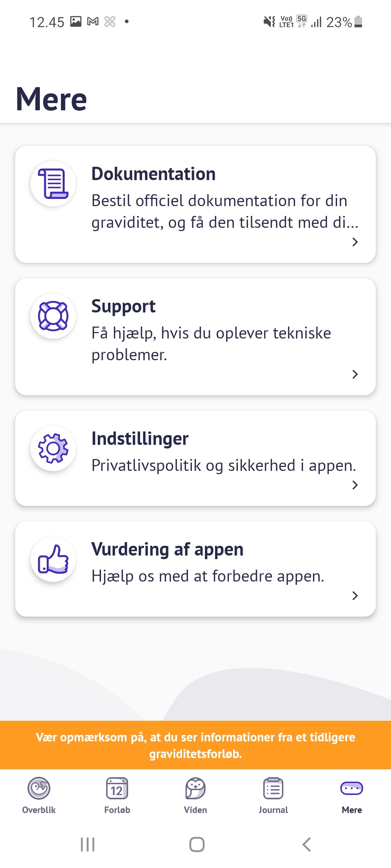Tap the Vurdering af appen chevron
Viewport: 391px width, 868px height.
(355, 596)
